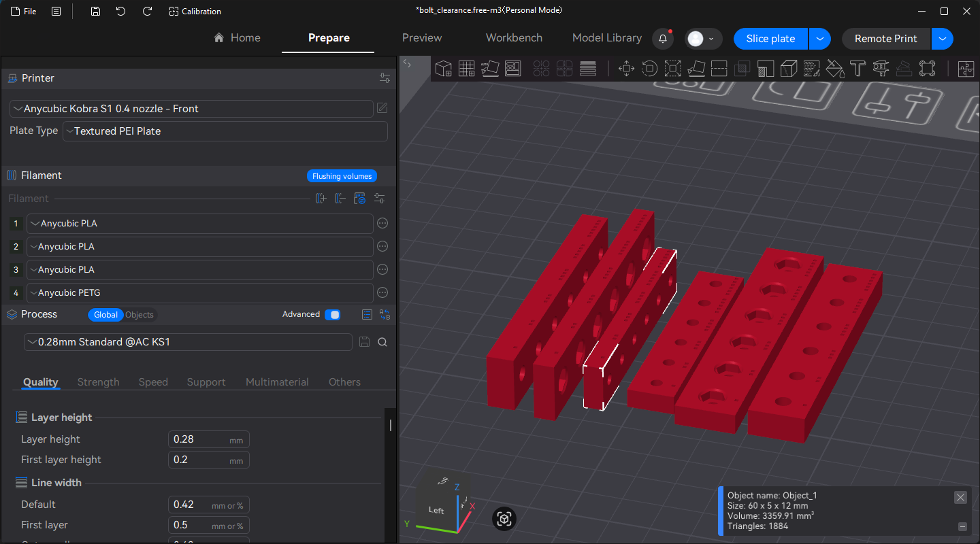Open filament 4 Anycubic PETG dropdown
980x544 pixels.
point(199,293)
